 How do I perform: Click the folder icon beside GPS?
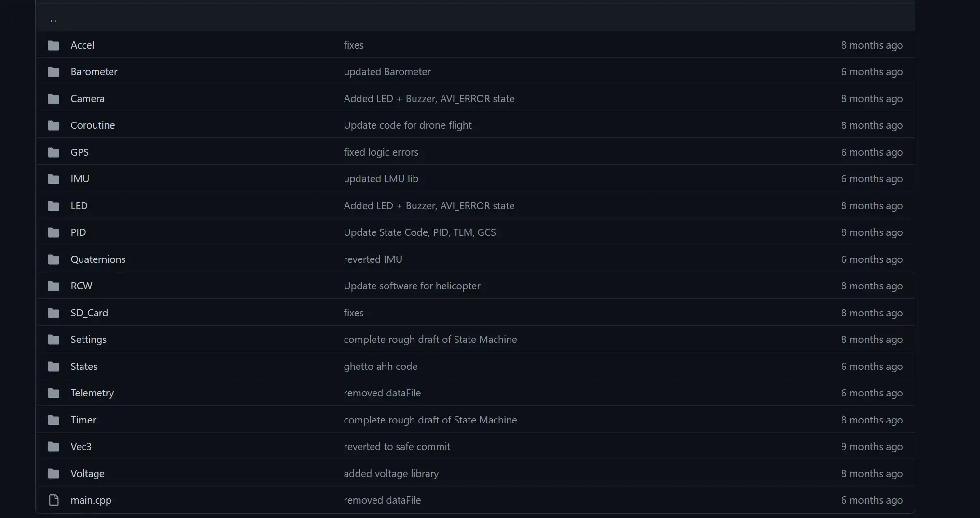[x=54, y=152]
